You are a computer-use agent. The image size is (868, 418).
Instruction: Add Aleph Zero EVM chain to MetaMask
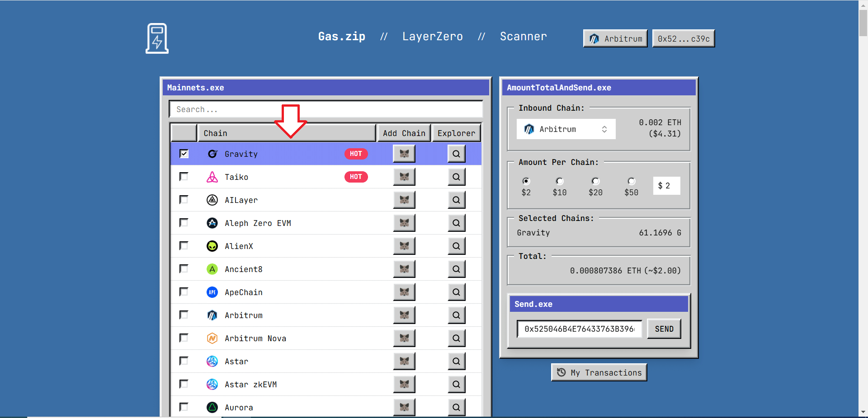pyautogui.click(x=404, y=223)
